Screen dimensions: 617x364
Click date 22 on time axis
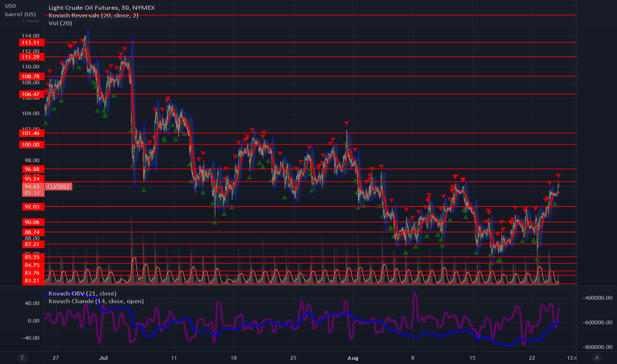pyautogui.click(x=532, y=357)
